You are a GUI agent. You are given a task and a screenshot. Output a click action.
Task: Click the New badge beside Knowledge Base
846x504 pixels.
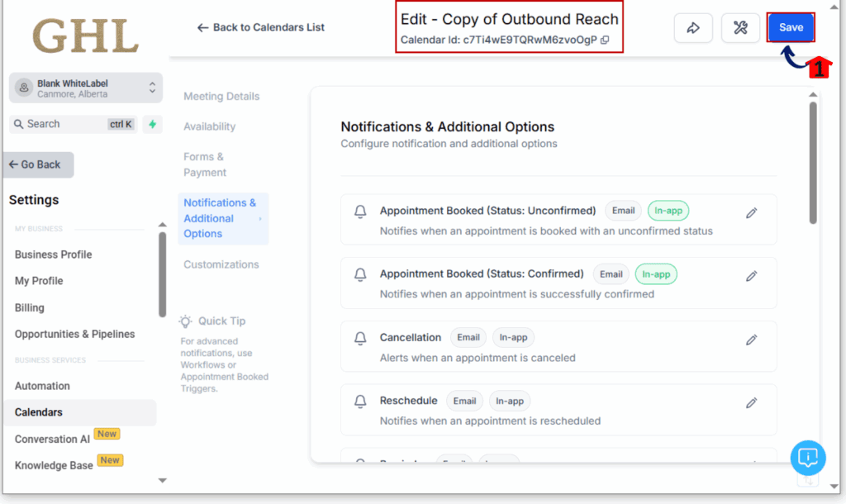pos(110,460)
